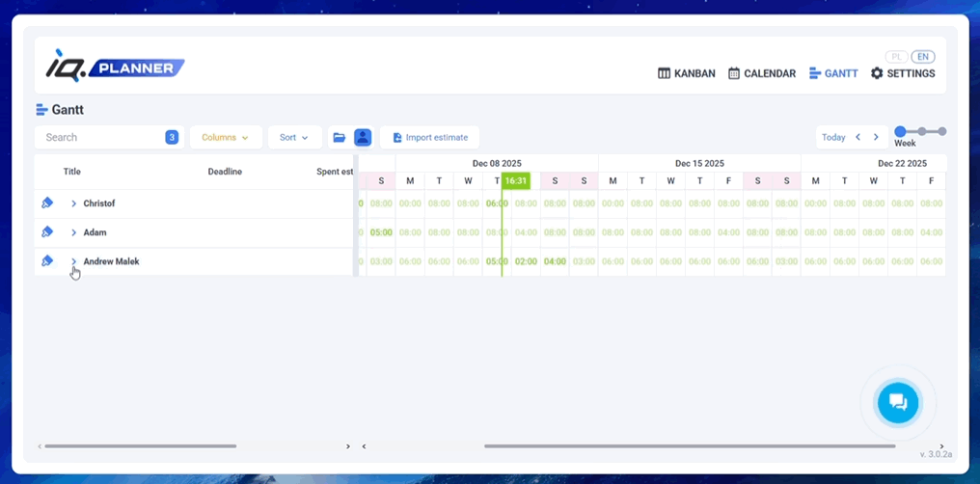Open the Kanban view
This screenshot has width=980, height=484.
pyautogui.click(x=687, y=73)
